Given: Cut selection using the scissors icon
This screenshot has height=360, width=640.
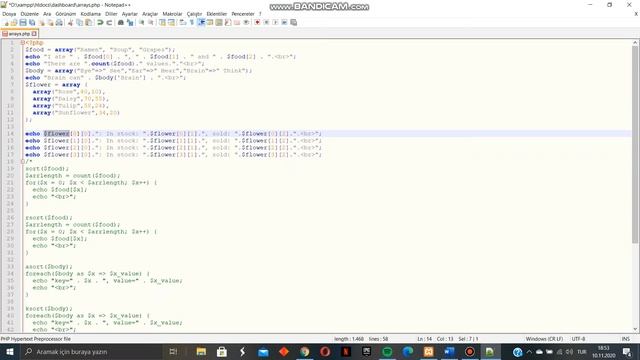Looking at the screenshot, I should 70,22.
